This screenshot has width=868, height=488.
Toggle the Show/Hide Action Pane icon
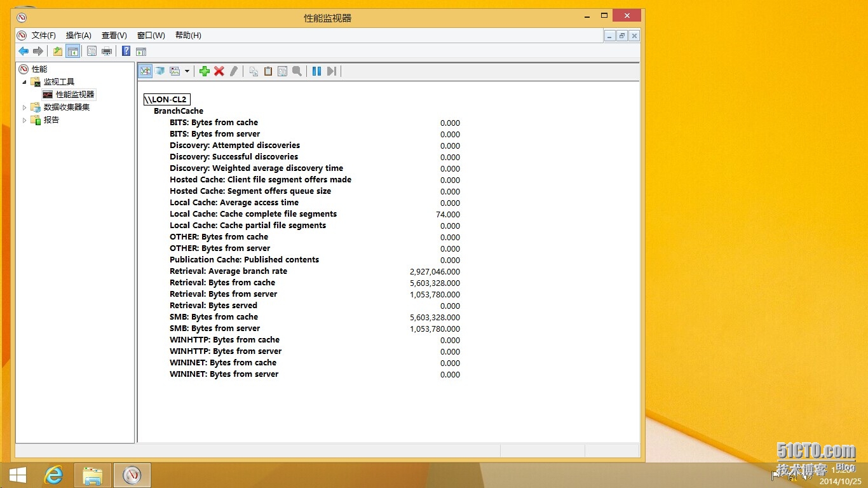pos(141,51)
